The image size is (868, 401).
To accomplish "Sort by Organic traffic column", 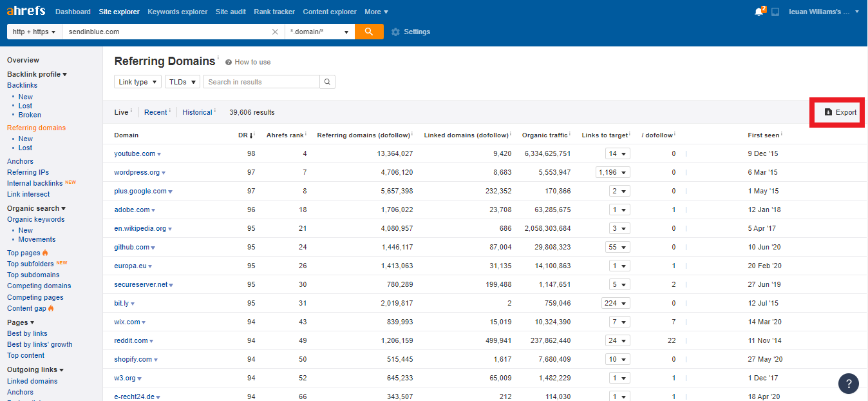I will (x=545, y=135).
